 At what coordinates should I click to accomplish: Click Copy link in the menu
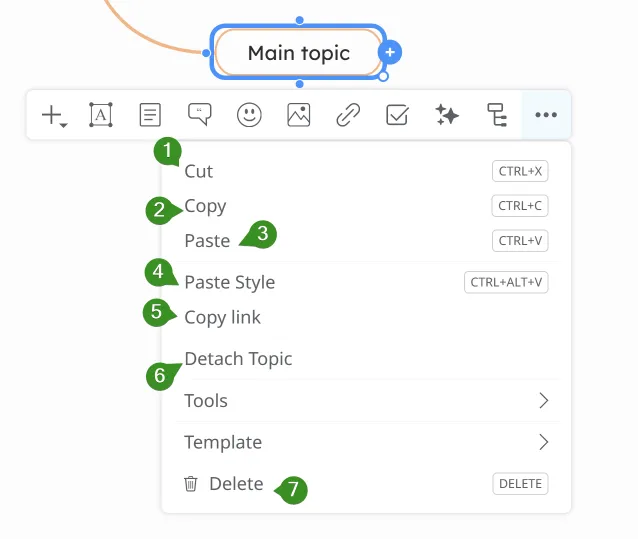(x=223, y=317)
